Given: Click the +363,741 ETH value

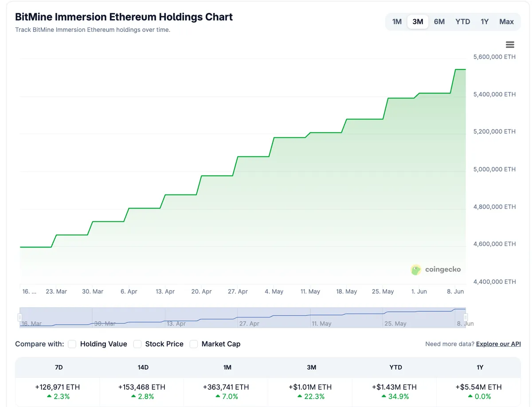Looking at the screenshot, I should coord(226,387).
